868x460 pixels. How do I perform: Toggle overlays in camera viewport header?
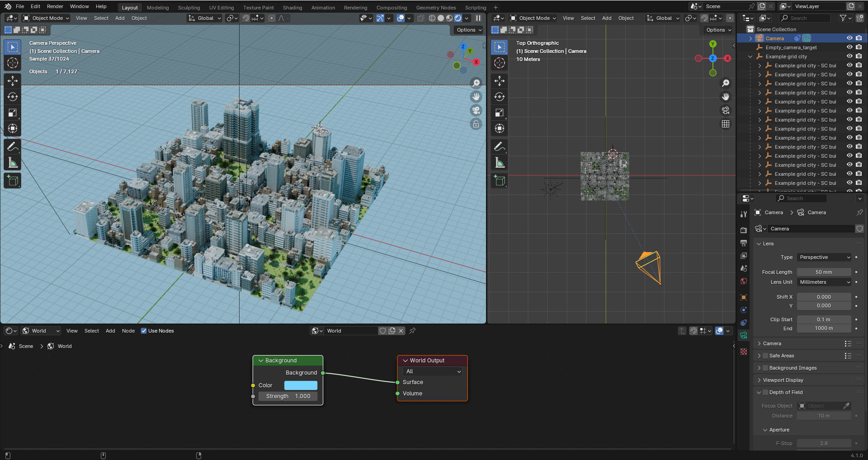[401, 18]
